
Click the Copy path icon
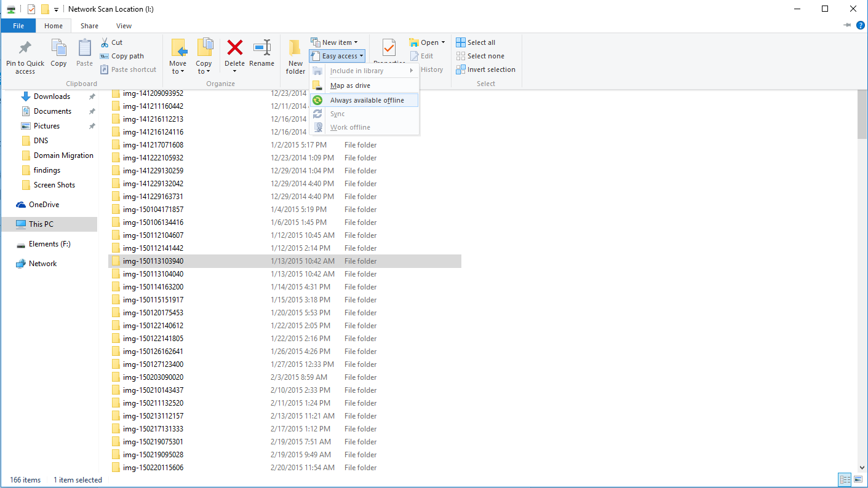(121, 55)
